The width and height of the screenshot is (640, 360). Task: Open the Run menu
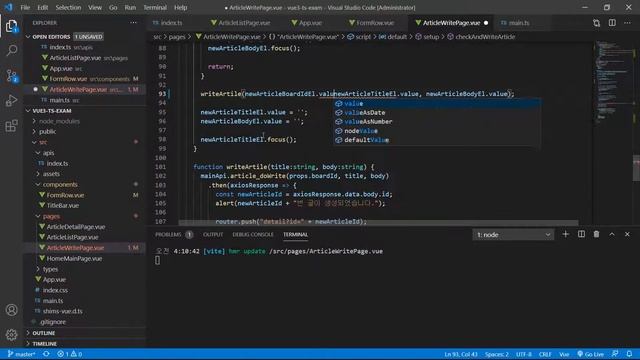tap(130, 7)
